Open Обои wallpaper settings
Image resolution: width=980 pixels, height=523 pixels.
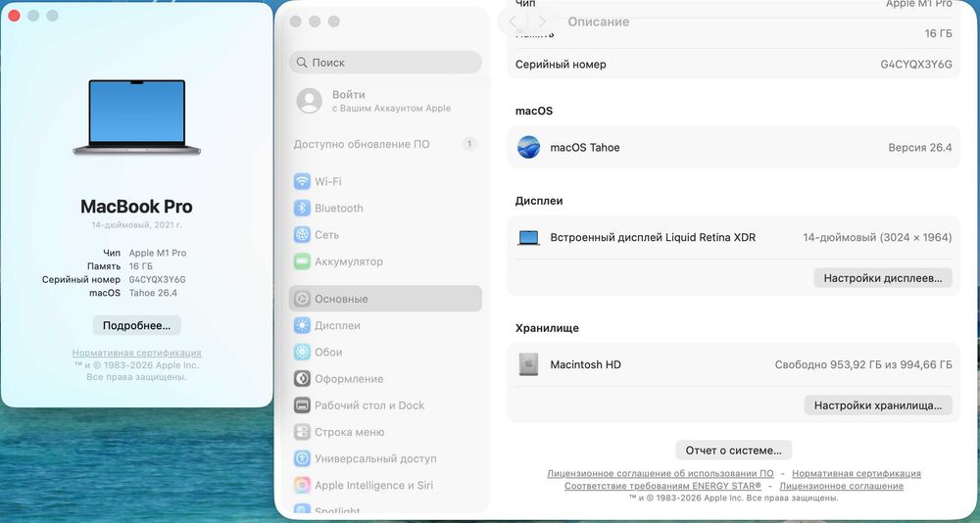tap(385, 352)
